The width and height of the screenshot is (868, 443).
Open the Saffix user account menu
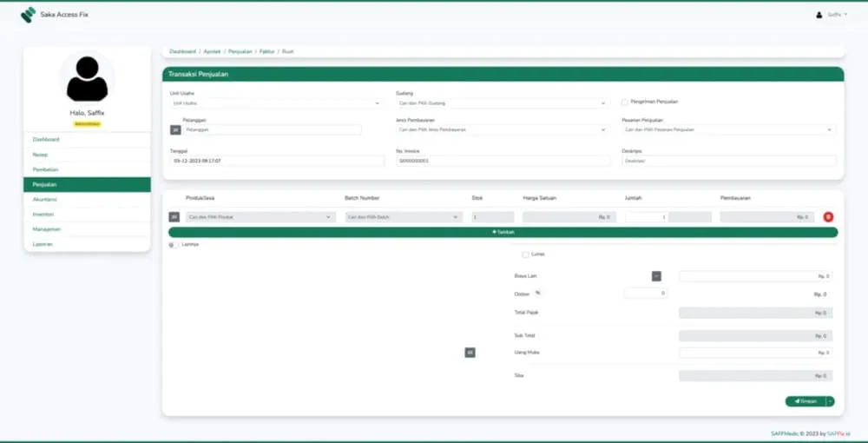[831, 15]
